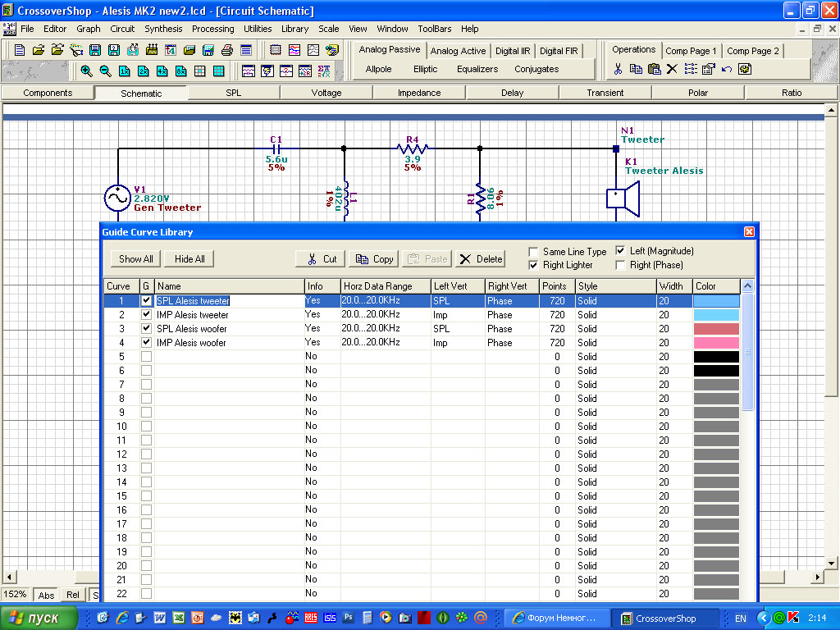The width and height of the screenshot is (840, 630).
Task: Click the lightning bolt circuit icon
Action: pos(267,71)
